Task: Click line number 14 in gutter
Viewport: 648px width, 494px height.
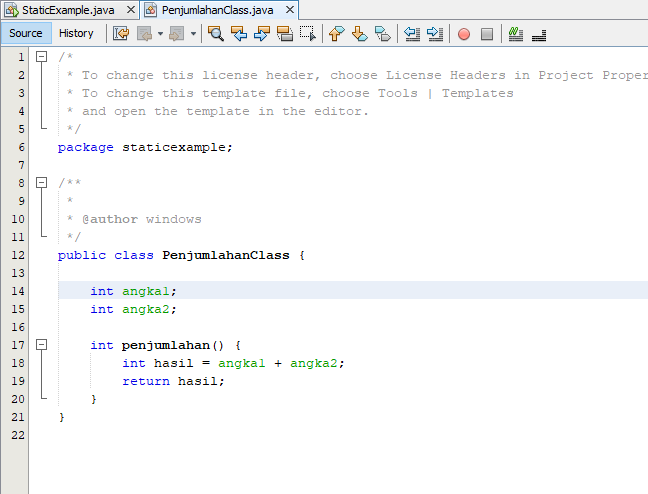Action: [x=18, y=291]
